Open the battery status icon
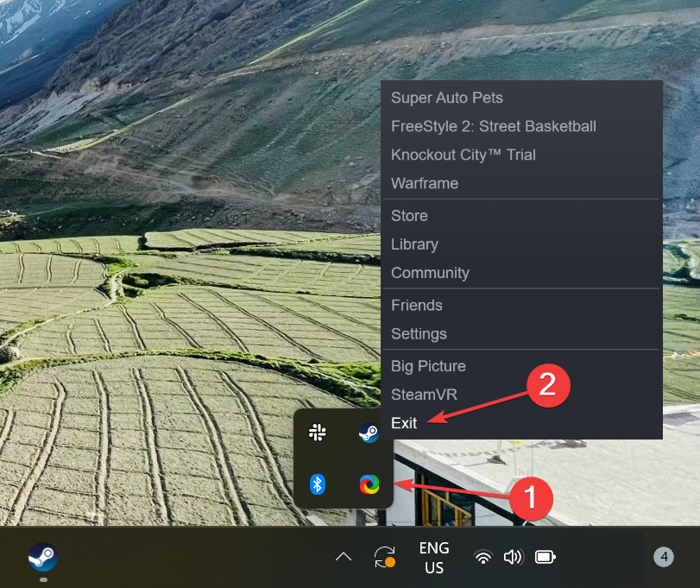 [x=545, y=557]
